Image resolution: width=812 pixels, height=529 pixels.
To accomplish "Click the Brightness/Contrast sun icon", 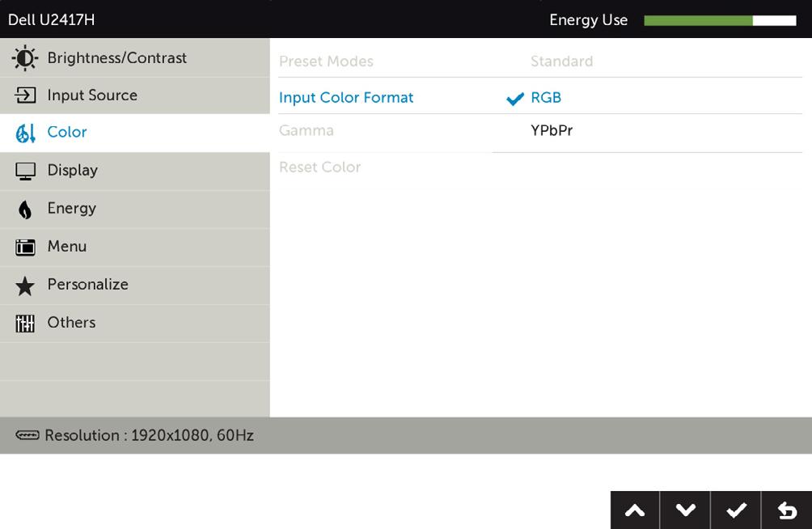I will click(x=25, y=58).
